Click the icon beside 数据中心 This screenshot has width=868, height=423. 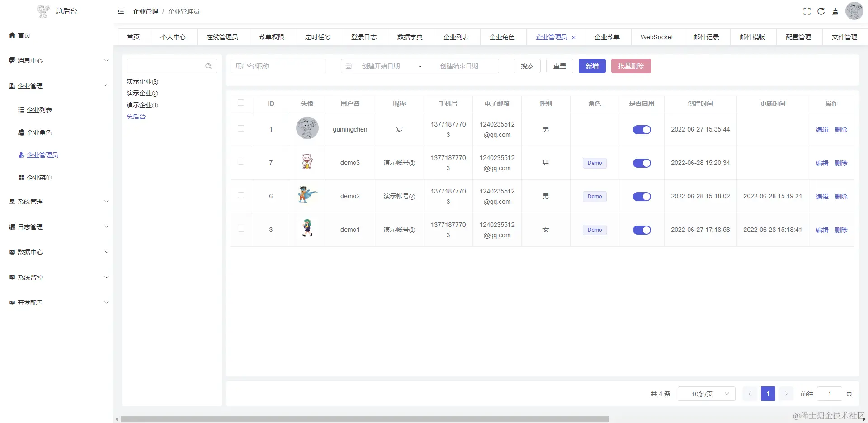coord(12,252)
